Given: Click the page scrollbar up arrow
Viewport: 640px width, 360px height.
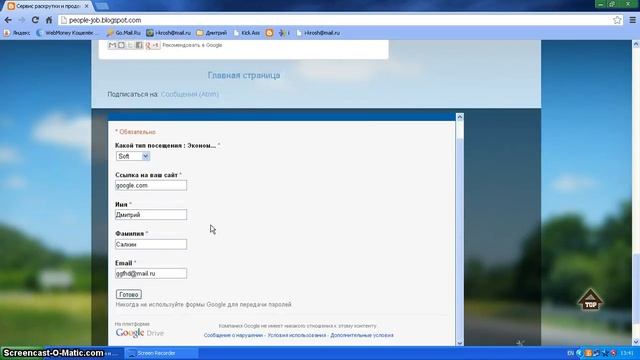Looking at the screenshot, I should click(x=636, y=44).
